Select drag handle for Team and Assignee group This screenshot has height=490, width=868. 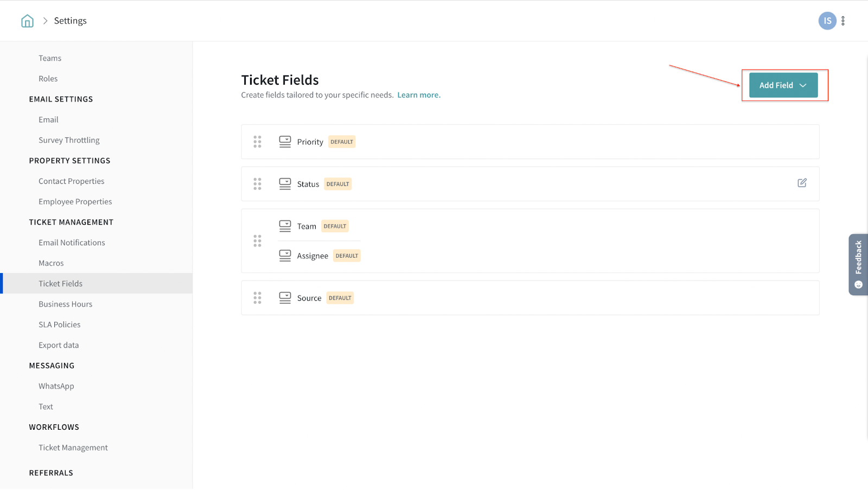(x=257, y=241)
